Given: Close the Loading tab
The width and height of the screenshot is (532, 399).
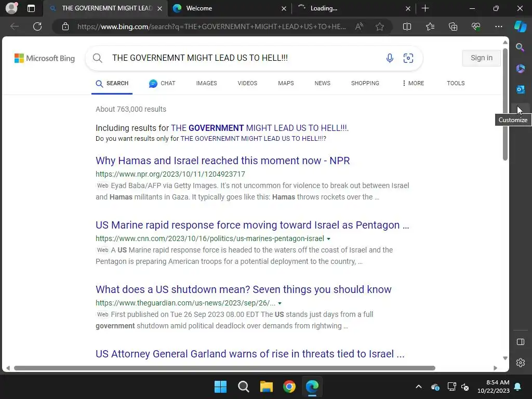Looking at the screenshot, I should click(408, 8).
